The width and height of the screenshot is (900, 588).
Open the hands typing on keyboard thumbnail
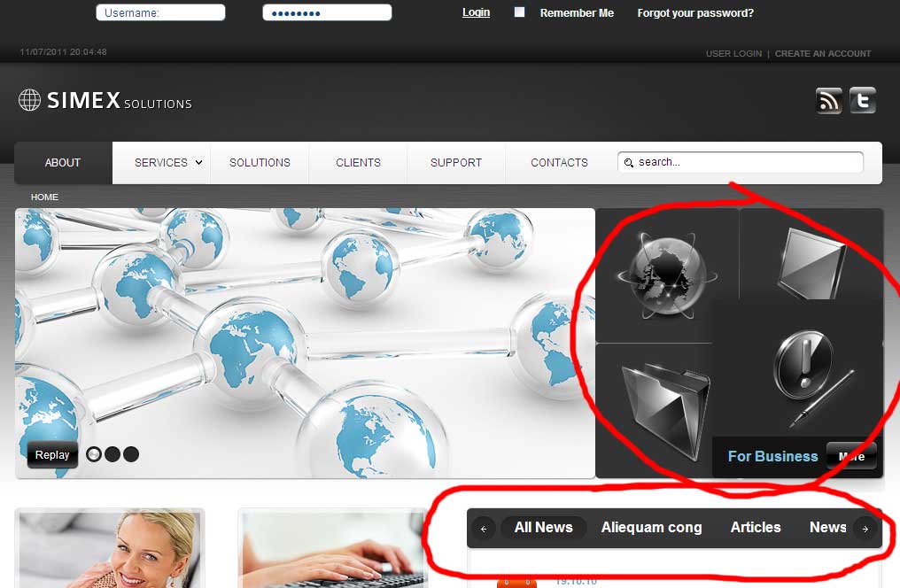point(333,550)
